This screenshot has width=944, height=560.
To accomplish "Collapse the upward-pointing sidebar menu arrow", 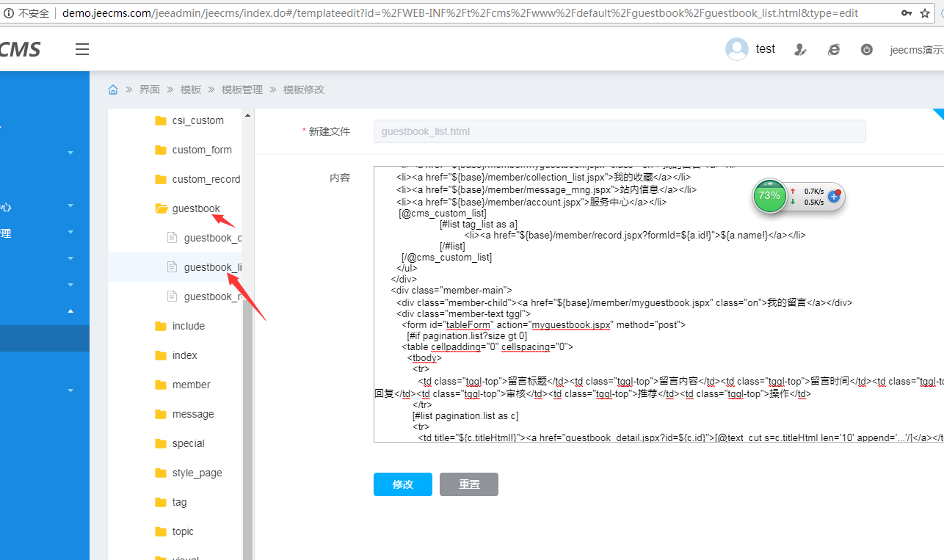I will tap(70, 311).
